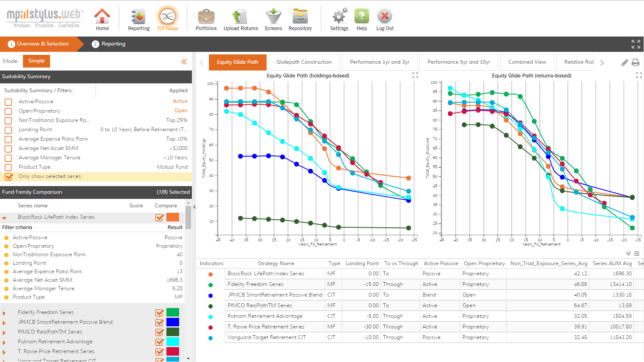Toggle the Open/Proprietary filter checkbox
The image size is (644, 362).
[x=8, y=111]
